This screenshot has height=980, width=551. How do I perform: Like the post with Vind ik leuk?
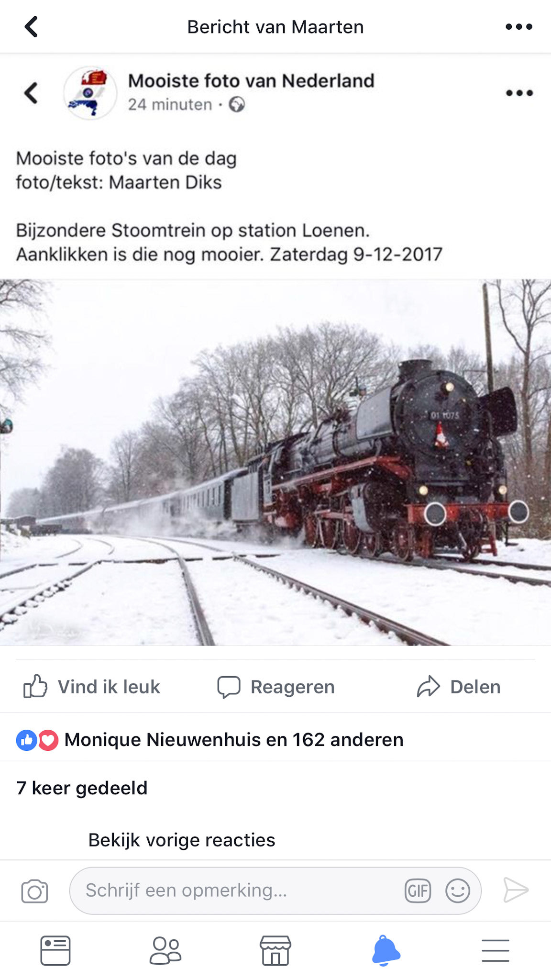[x=92, y=687]
